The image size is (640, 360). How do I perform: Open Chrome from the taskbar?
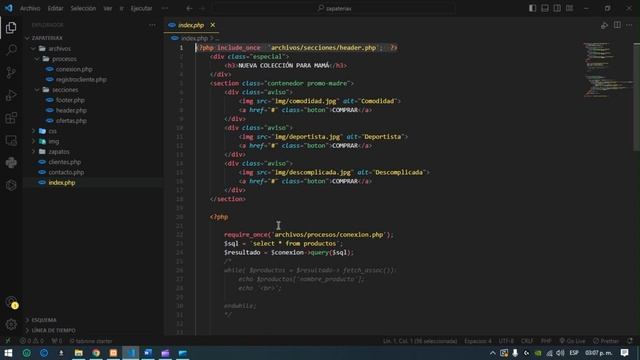pyautogui.click(x=96, y=353)
